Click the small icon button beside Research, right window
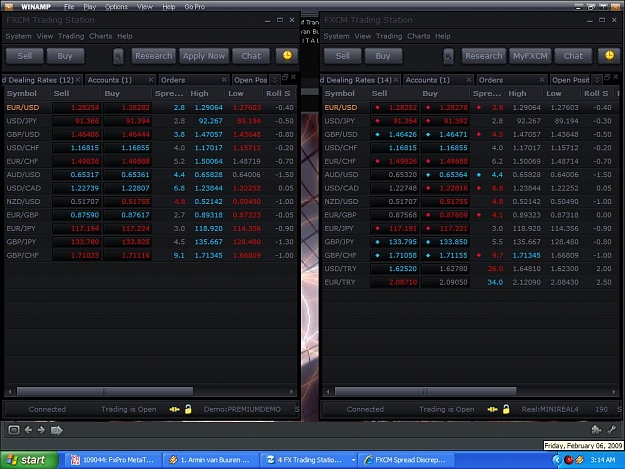The width and height of the screenshot is (625, 469). tap(448, 56)
